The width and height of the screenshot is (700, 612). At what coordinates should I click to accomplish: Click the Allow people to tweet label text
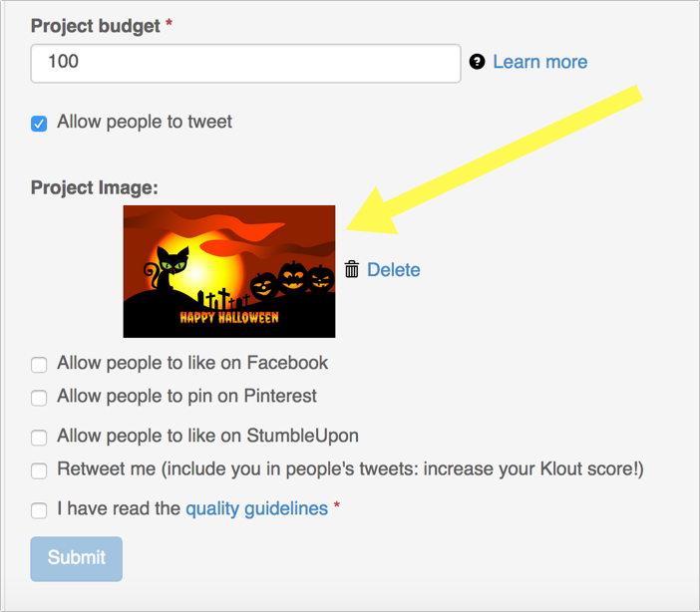pos(145,122)
